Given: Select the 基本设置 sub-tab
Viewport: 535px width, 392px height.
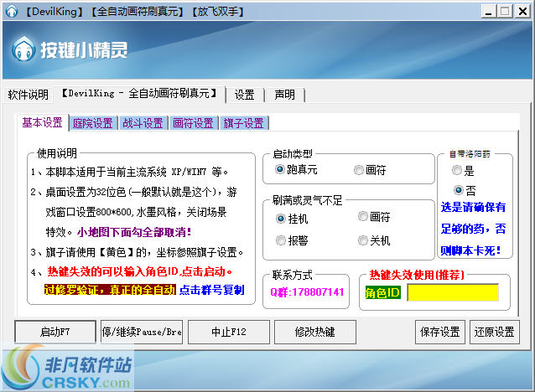Looking at the screenshot, I should click(x=42, y=122).
